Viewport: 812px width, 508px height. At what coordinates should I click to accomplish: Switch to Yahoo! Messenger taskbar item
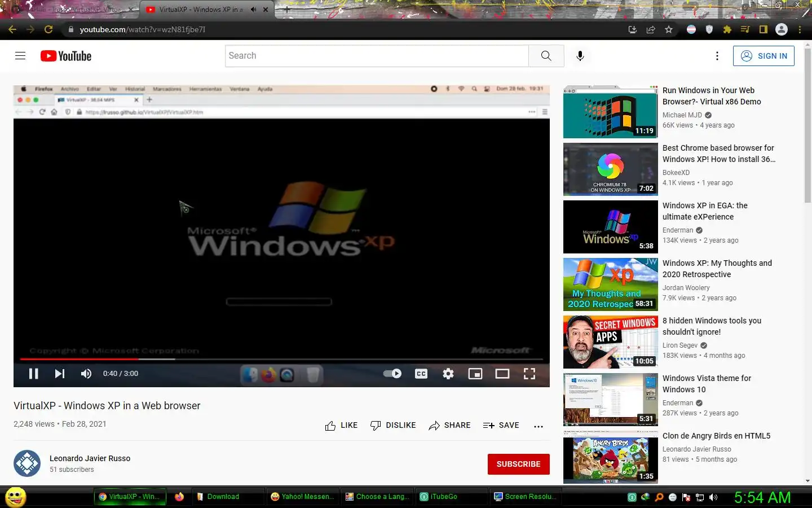(x=303, y=497)
